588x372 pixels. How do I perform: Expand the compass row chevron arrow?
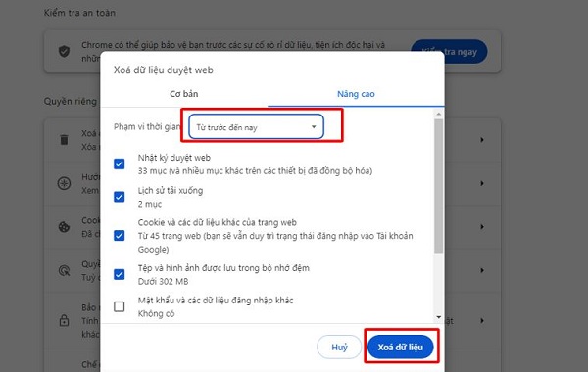point(482,183)
